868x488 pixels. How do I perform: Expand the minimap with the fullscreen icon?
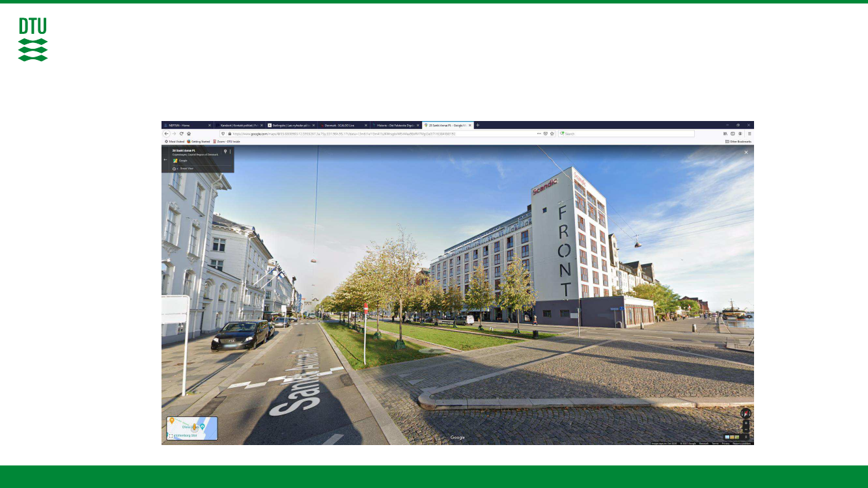coord(171,436)
